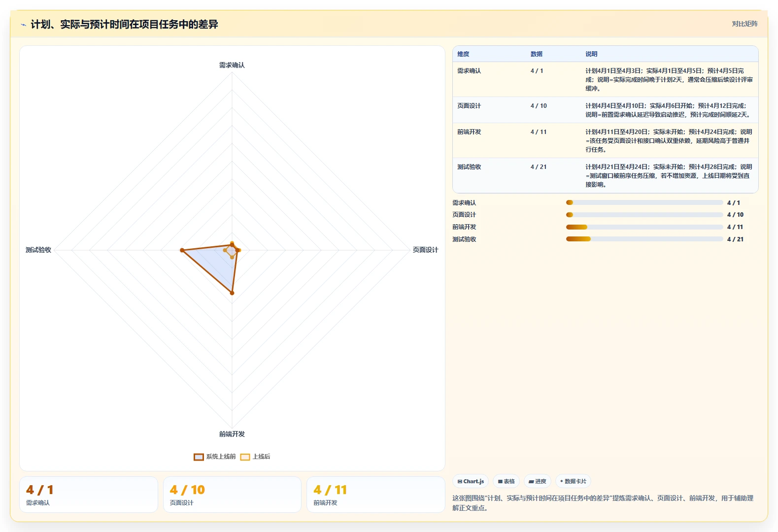Viewport: 778px width, 532px height.
Task: Click the chart title heading text
Action: click(x=124, y=25)
